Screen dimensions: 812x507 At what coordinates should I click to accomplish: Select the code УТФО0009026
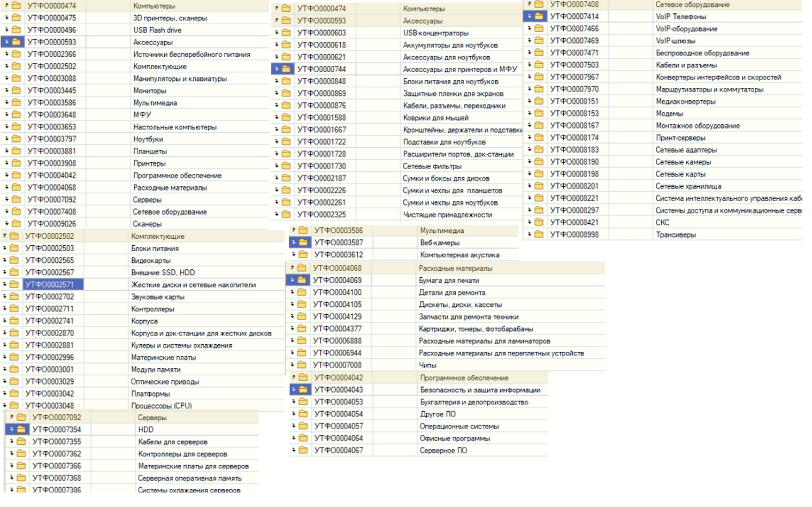(52, 224)
